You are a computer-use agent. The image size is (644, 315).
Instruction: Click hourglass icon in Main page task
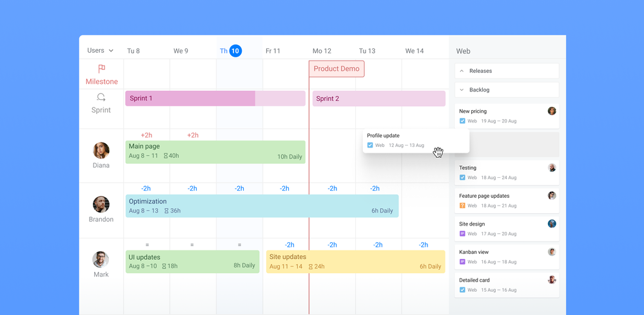coord(166,156)
